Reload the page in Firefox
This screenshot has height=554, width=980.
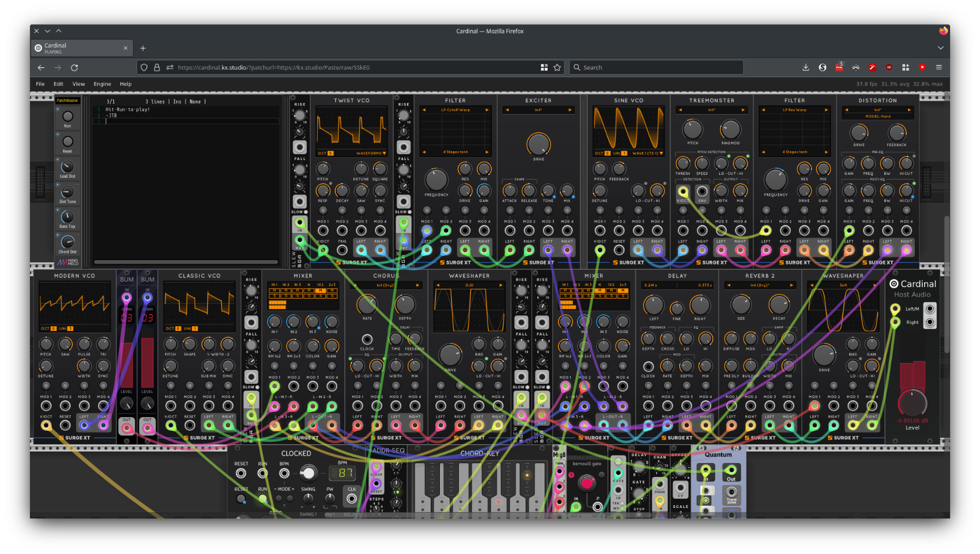(74, 67)
